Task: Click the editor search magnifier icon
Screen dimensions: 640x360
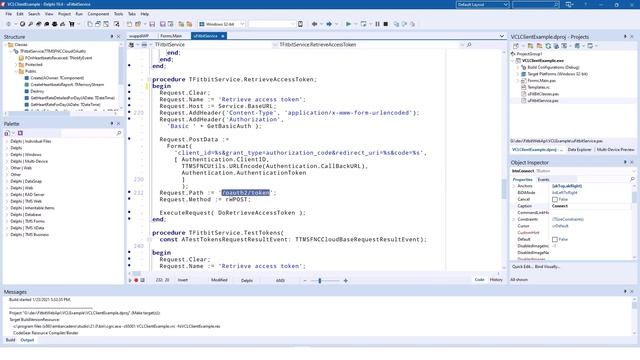Action: pyautogui.click(x=469, y=44)
